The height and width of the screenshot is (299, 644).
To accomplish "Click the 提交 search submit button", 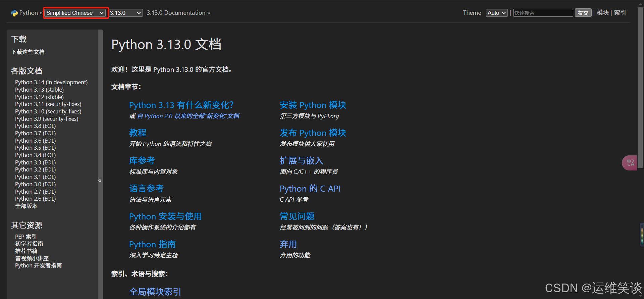I will pos(583,13).
